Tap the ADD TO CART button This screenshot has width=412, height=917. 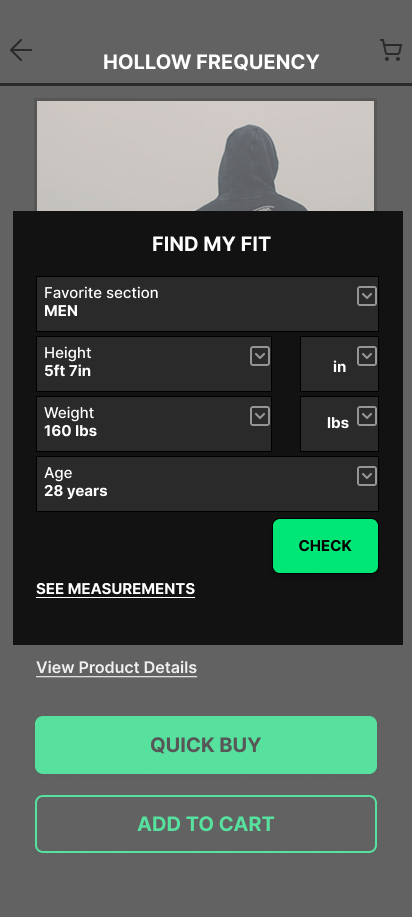click(x=206, y=824)
